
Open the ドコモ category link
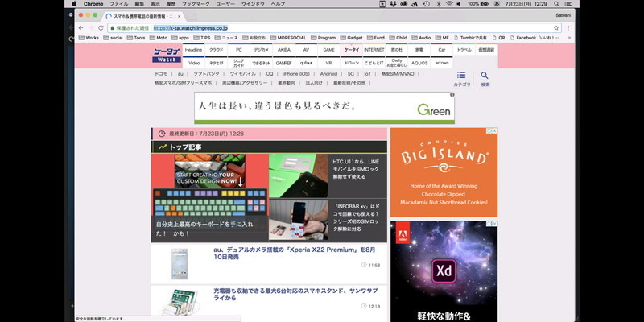tap(160, 74)
